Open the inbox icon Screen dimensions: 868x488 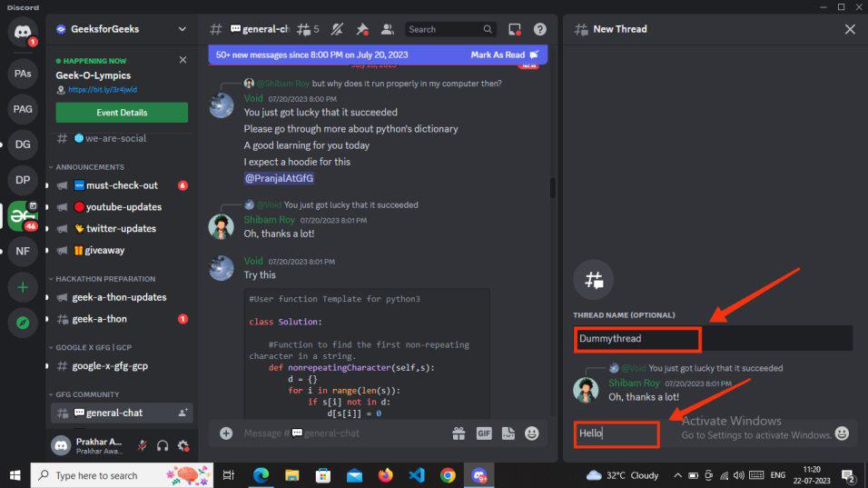coord(515,29)
